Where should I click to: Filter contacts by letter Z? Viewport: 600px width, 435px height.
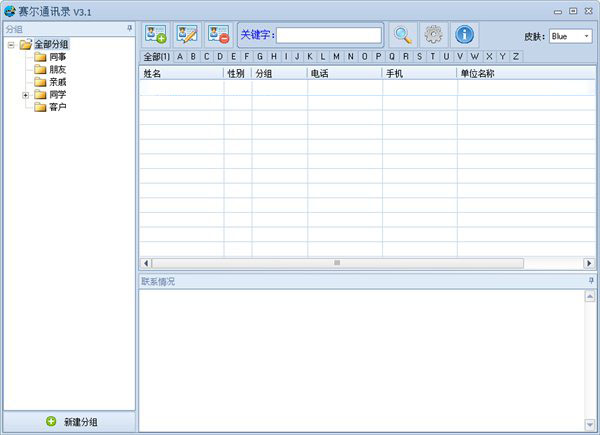point(516,57)
